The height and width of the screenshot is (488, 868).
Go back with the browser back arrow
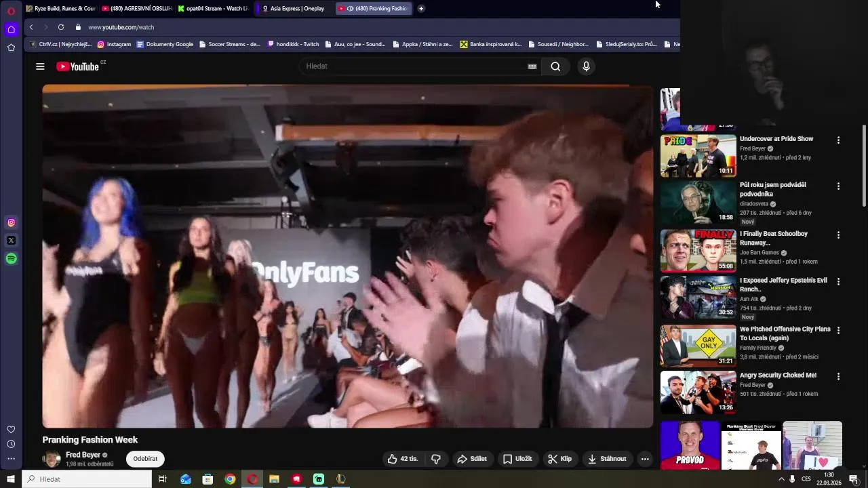(x=31, y=27)
